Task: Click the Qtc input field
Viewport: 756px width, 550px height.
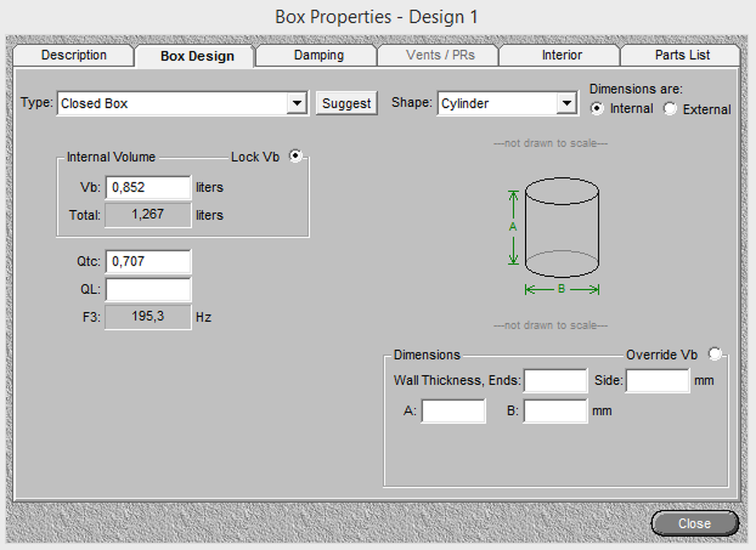Action: pos(148,261)
